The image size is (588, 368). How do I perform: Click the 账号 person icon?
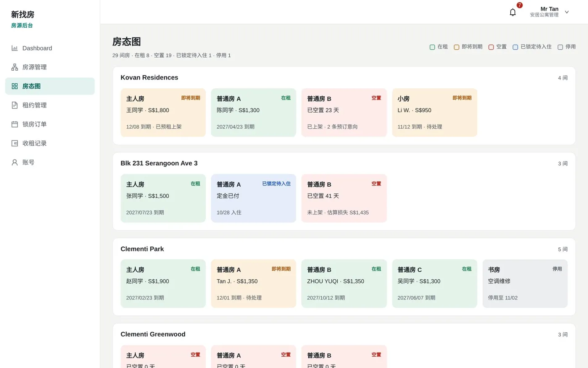click(x=15, y=162)
